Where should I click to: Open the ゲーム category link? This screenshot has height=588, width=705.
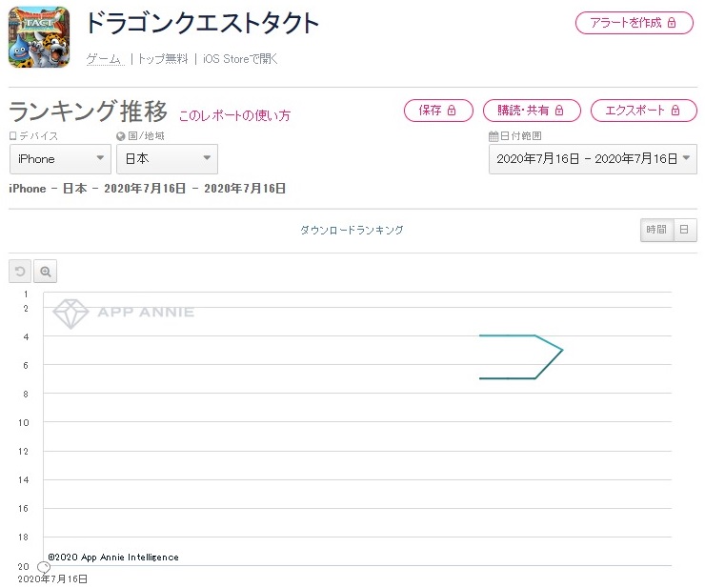(105, 59)
